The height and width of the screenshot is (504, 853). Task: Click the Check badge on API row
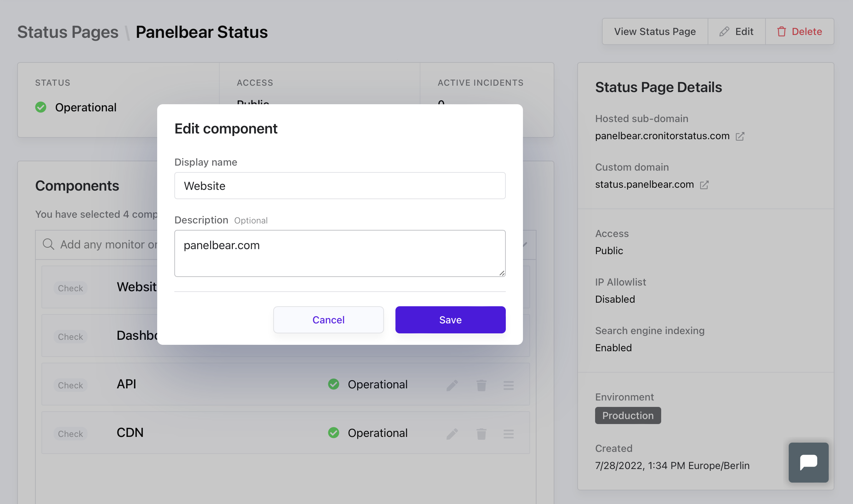(70, 385)
